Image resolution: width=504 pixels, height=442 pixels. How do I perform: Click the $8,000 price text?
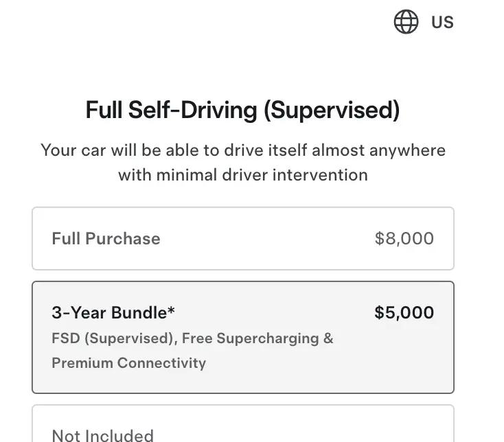(404, 238)
